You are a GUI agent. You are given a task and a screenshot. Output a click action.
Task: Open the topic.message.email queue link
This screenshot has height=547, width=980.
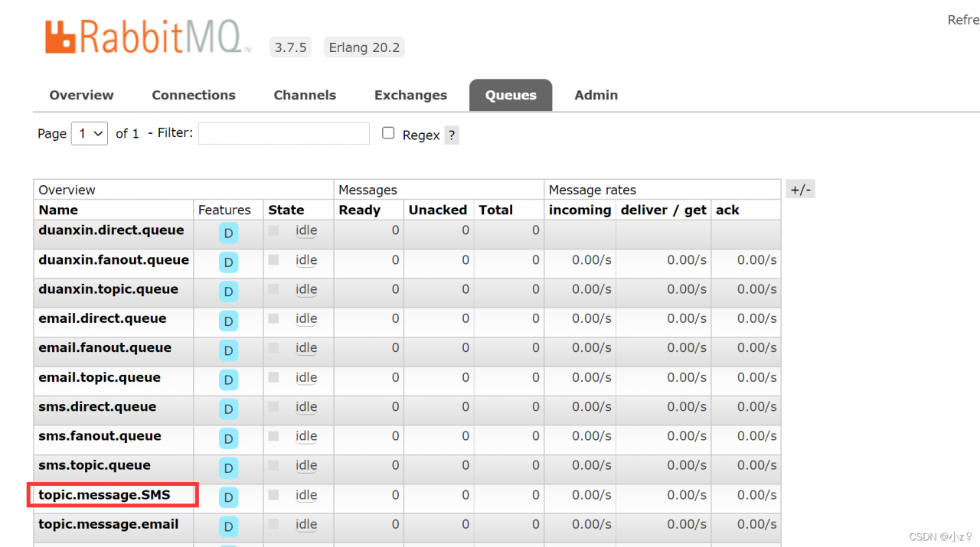(109, 524)
